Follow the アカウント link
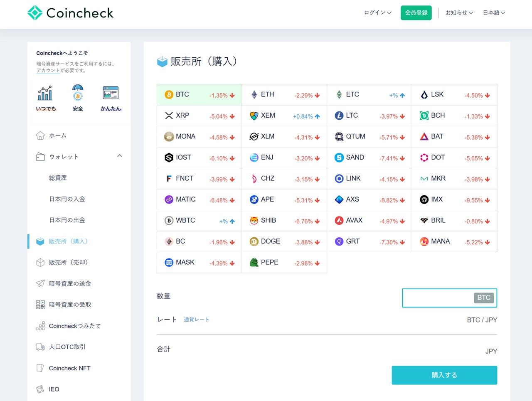 tap(48, 71)
